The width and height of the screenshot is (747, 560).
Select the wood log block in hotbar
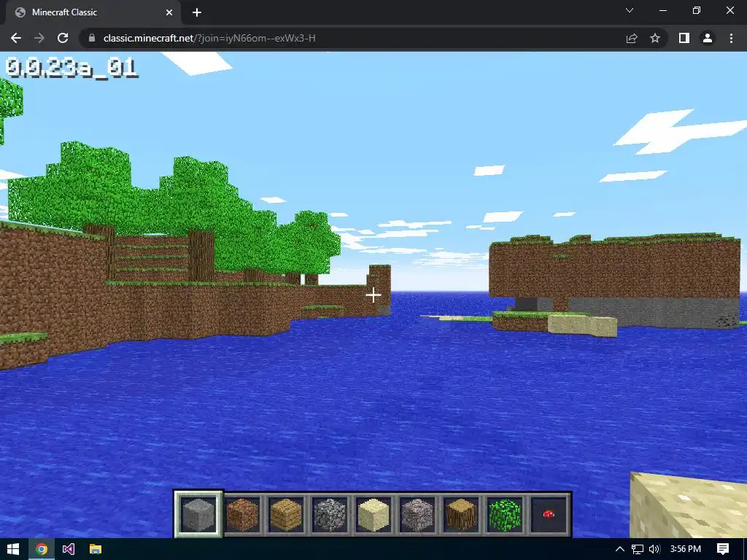(x=461, y=514)
